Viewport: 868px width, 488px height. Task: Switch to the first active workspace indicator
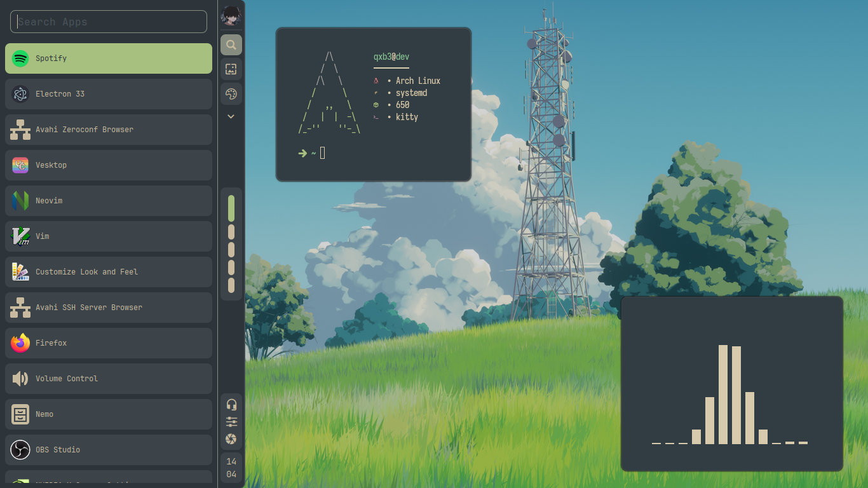pos(231,208)
